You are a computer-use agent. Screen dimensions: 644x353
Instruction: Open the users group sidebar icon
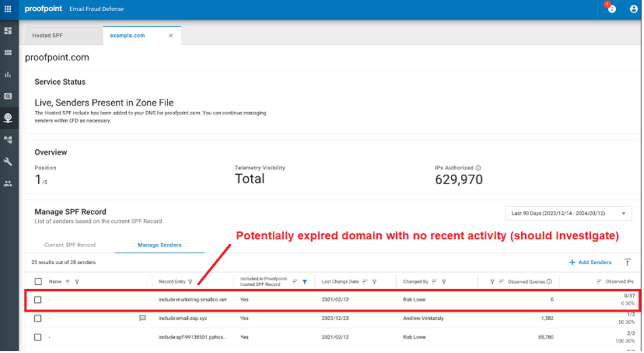pyautogui.click(x=8, y=183)
